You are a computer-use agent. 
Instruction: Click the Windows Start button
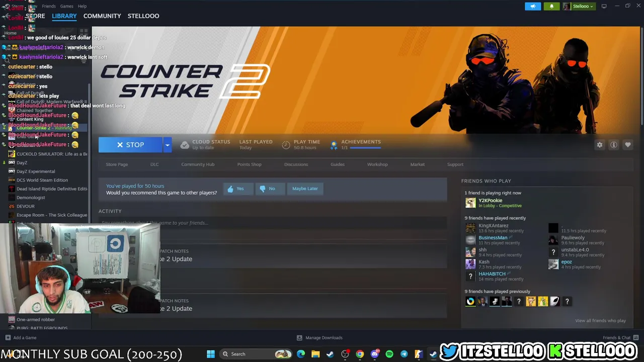point(211,354)
